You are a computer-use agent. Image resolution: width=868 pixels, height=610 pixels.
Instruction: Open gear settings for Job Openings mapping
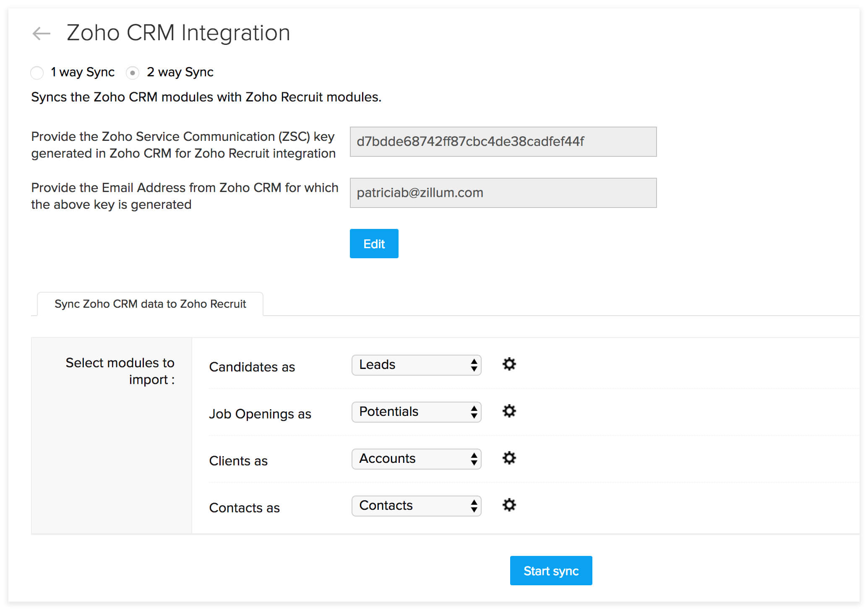point(509,411)
